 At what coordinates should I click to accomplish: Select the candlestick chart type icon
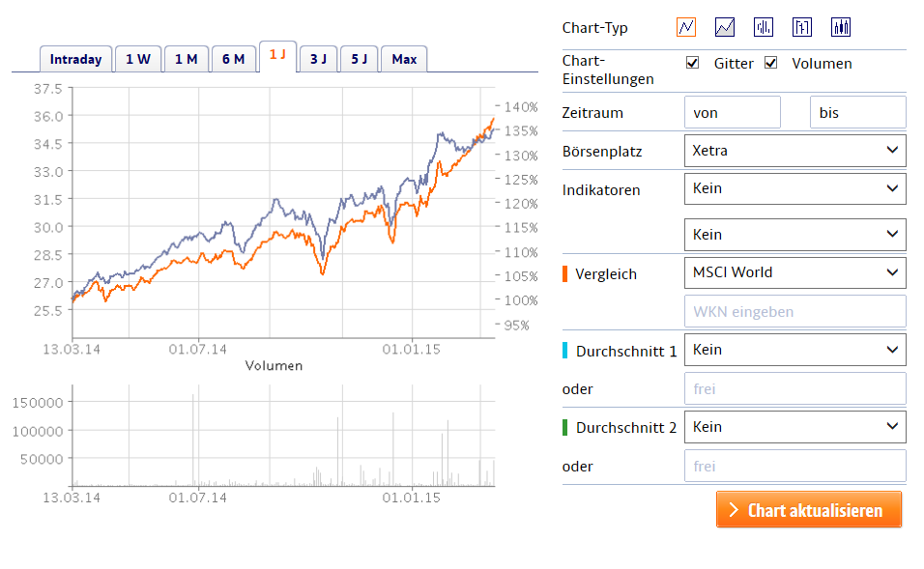(841, 27)
